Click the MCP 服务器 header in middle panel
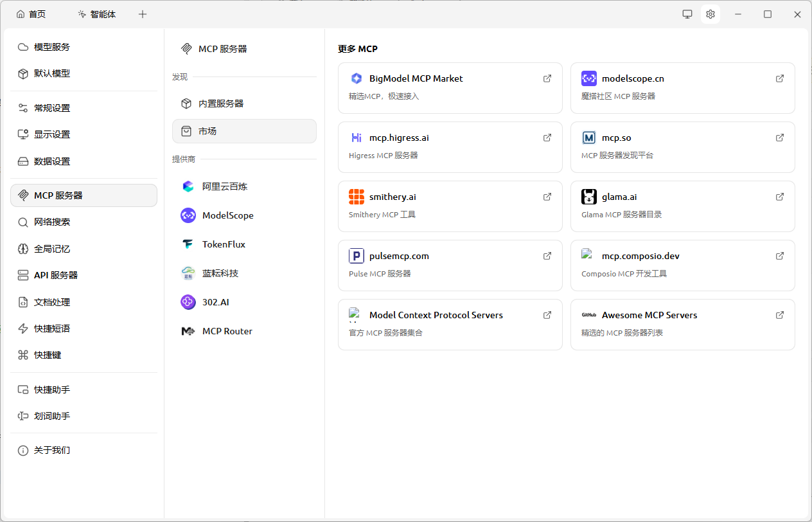 222,49
